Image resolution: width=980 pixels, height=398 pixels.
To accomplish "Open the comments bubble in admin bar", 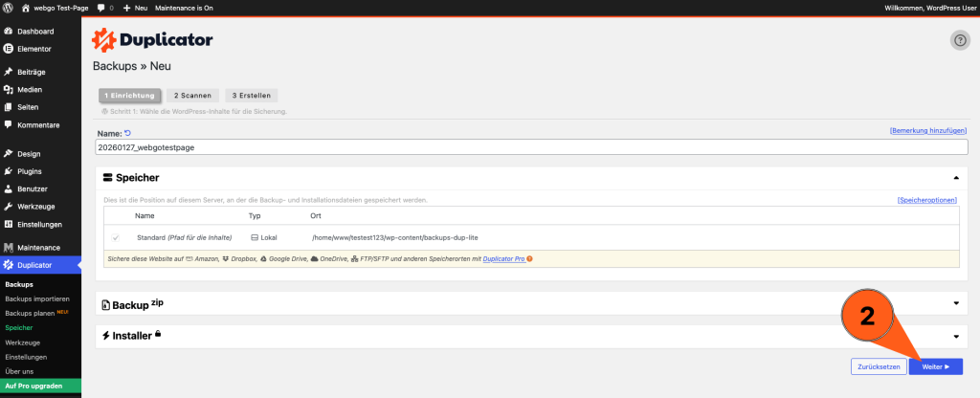I will (105, 8).
